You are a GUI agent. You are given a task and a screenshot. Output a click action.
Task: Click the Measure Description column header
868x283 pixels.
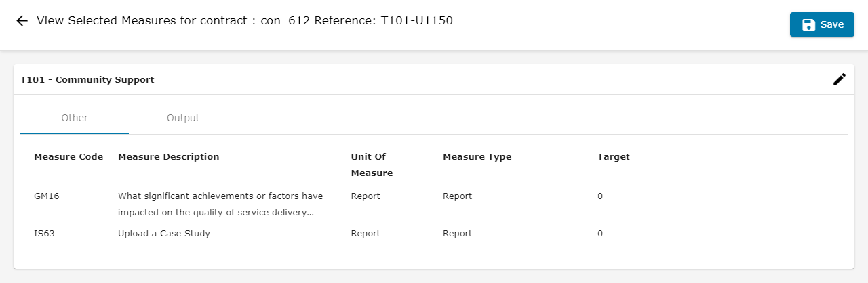(169, 157)
